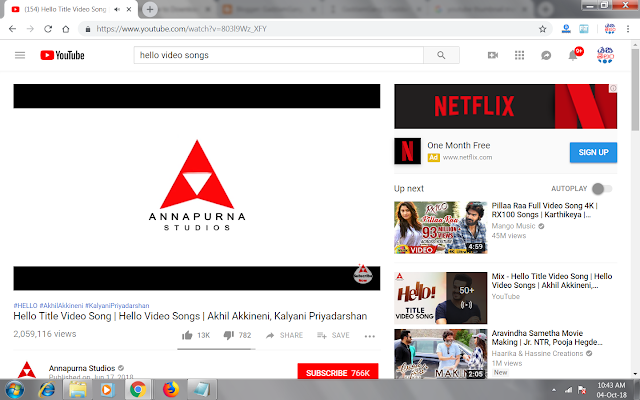
Task: Click the second extension icon in toolbar
Action: pos(584,29)
